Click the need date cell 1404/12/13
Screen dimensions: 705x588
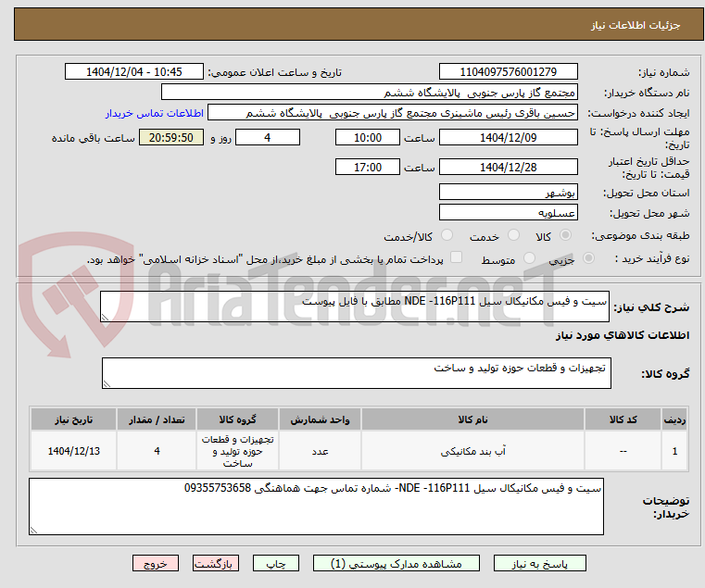pos(74,451)
